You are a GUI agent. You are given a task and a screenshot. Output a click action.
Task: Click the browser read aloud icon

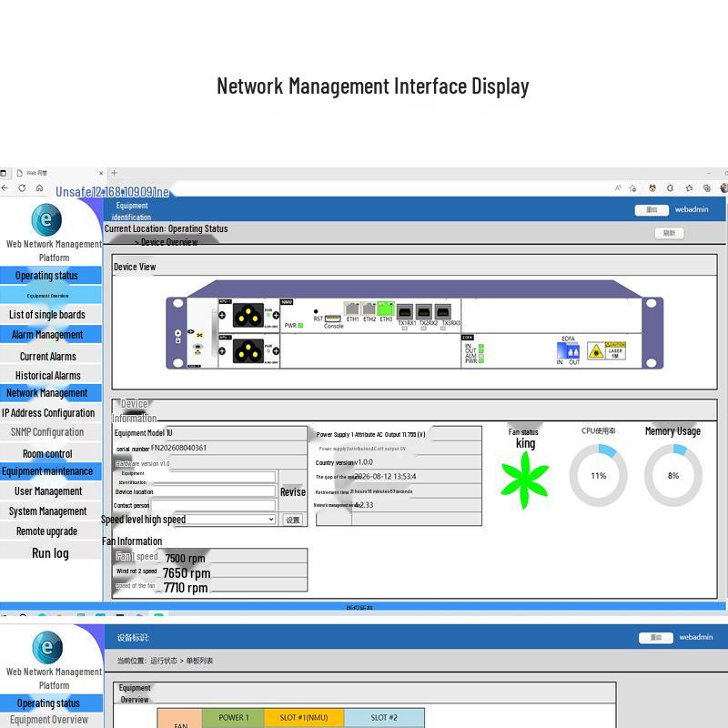618,188
